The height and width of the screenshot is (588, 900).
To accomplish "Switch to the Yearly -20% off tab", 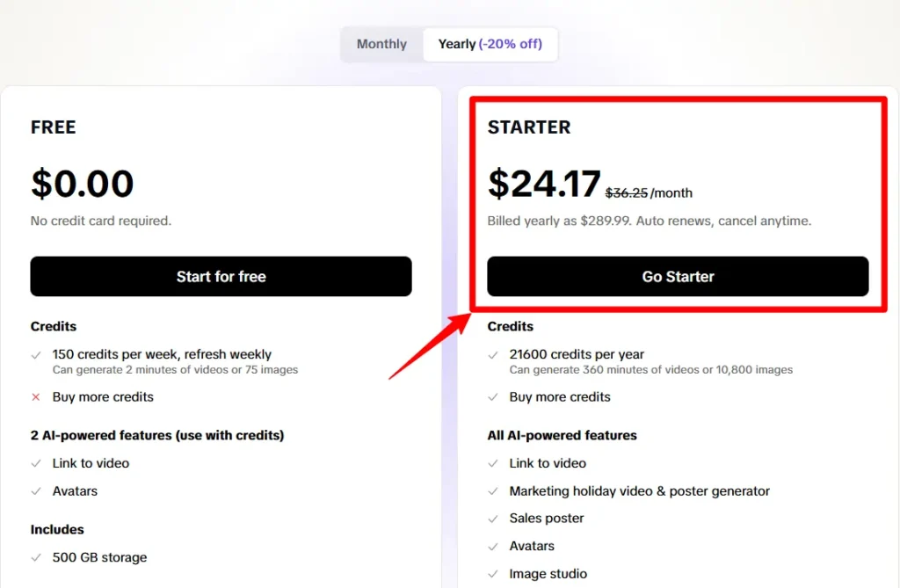I will [490, 44].
